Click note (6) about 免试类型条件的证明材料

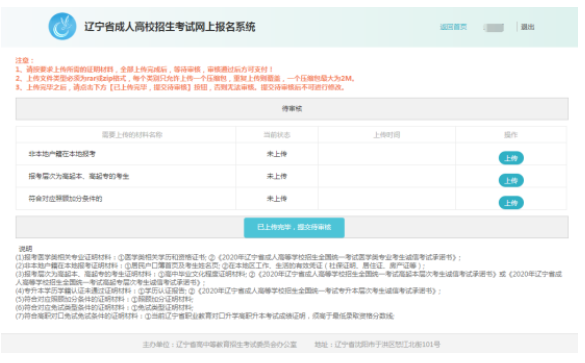[x=104, y=307]
